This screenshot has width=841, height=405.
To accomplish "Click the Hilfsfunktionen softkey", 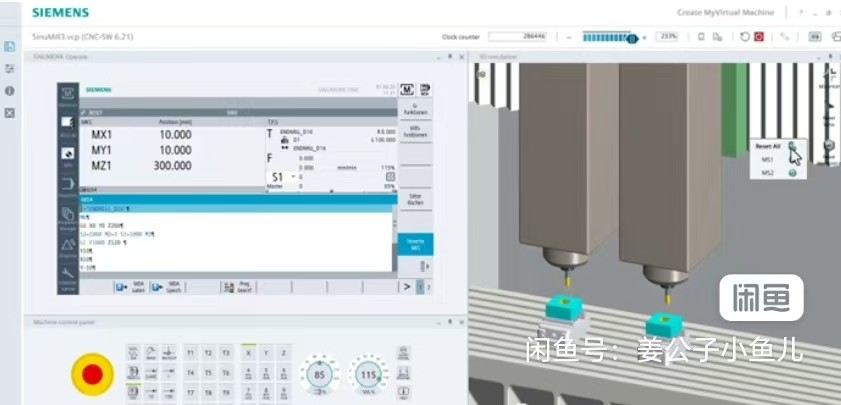I will pyautogui.click(x=415, y=132).
